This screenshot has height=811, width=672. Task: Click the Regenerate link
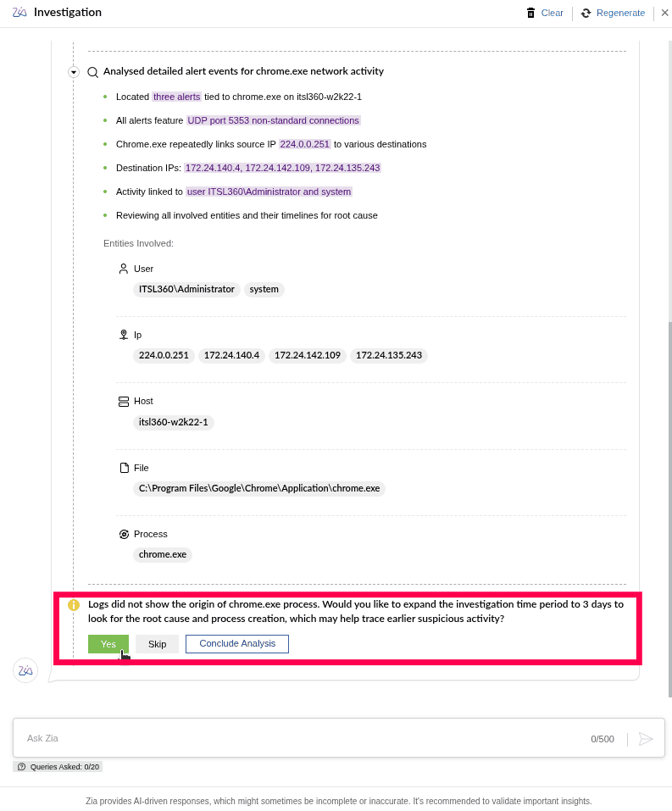(620, 13)
